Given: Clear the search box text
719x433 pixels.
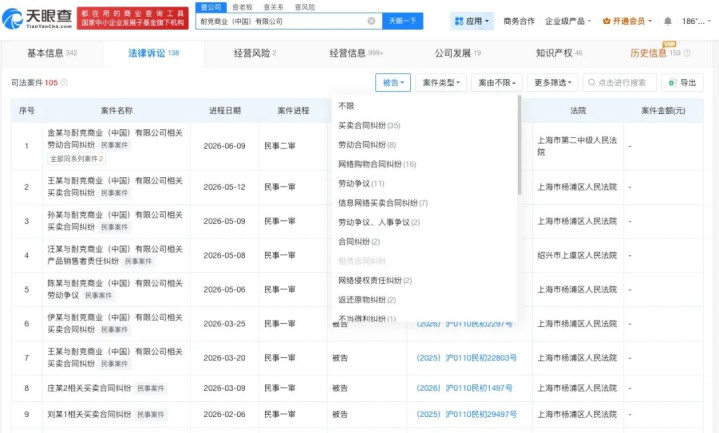Looking at the screenshot, I should (371, 21).
